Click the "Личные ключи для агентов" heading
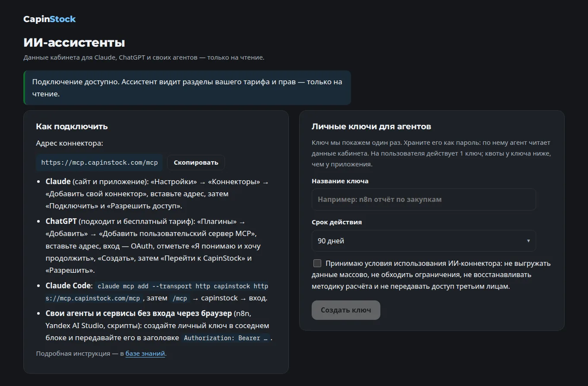Viewport: 588px width, 386px height. coord(371,126)
